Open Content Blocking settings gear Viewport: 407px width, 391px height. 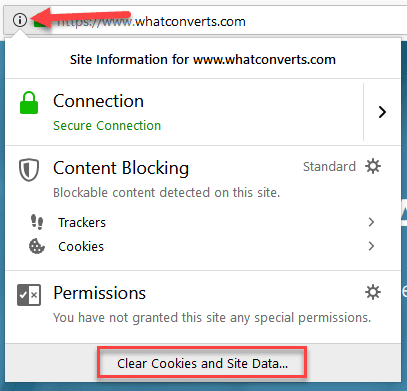click(x=373, y=166)
